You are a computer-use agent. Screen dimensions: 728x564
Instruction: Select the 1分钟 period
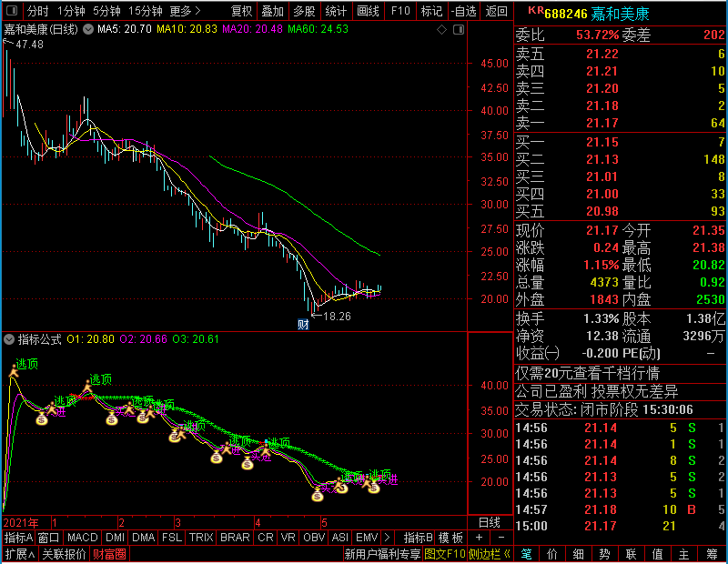pos(71,11)
